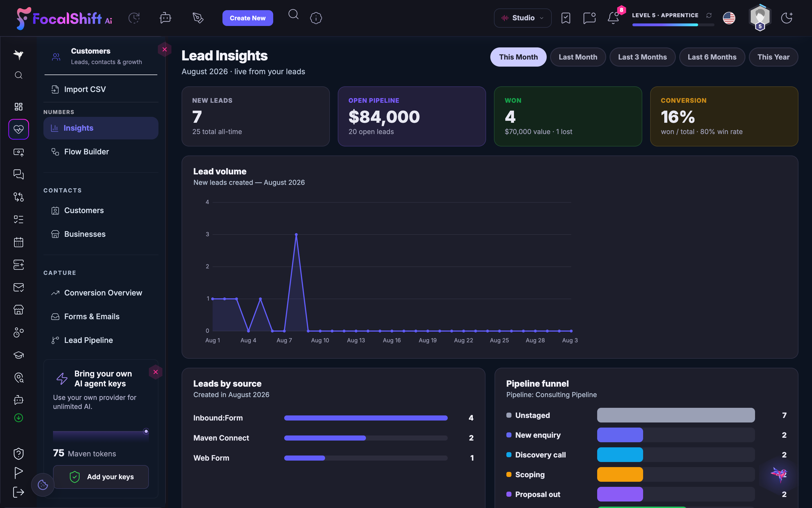Open the search magnifier in top bar
The height and width of the screenshot is (508, 812).
point(294,14)
